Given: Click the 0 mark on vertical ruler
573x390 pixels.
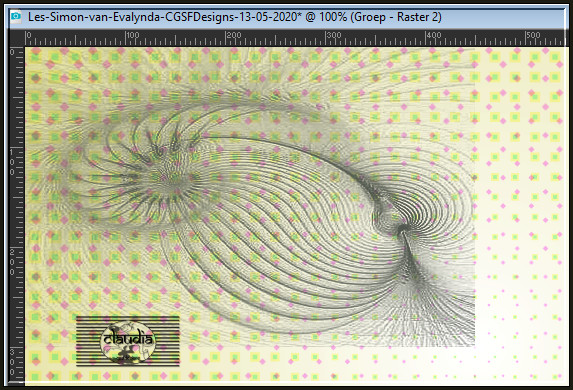Looking at the screenshot, I should [x=12, y=52].
